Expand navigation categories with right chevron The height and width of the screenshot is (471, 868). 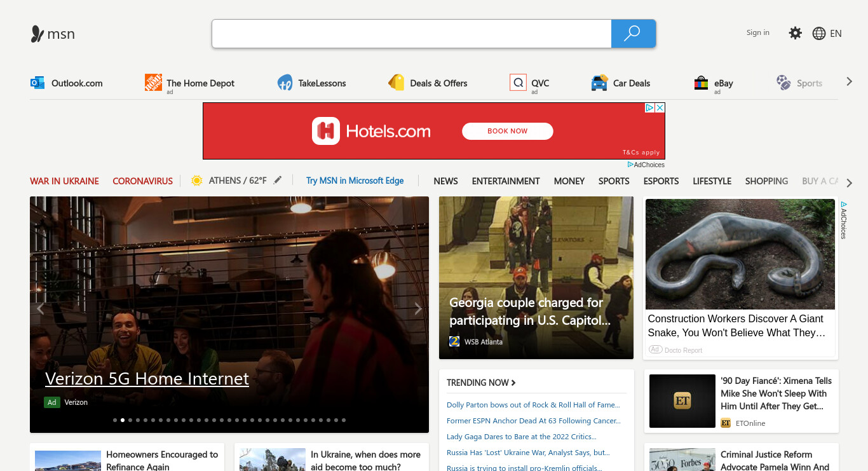(x=850, y=183)
